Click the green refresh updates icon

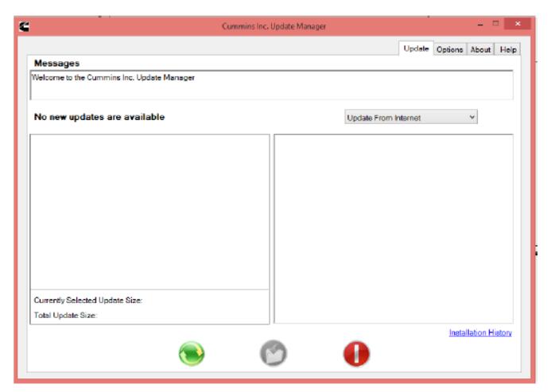pyautogui.click(x=192, y=353)
